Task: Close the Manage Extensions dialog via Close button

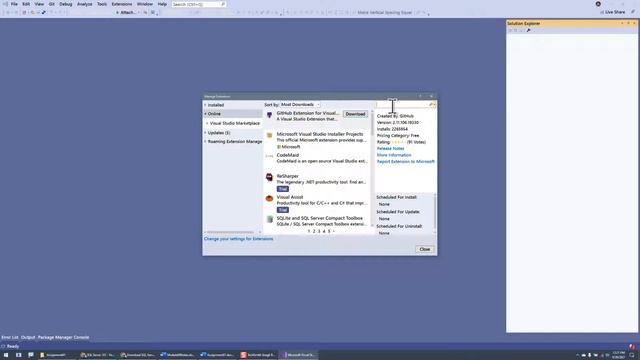Action: (424, 249)
